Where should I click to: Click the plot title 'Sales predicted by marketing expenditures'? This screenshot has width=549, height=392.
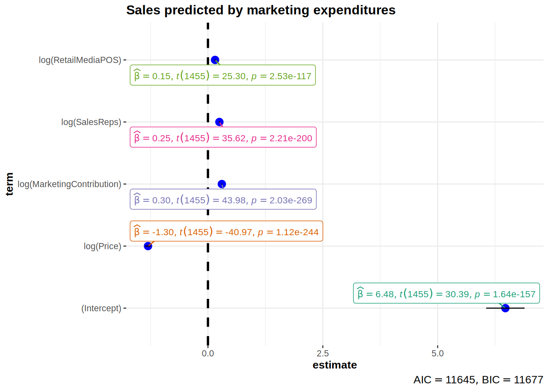pyautogui.click(x=261, y=10)
